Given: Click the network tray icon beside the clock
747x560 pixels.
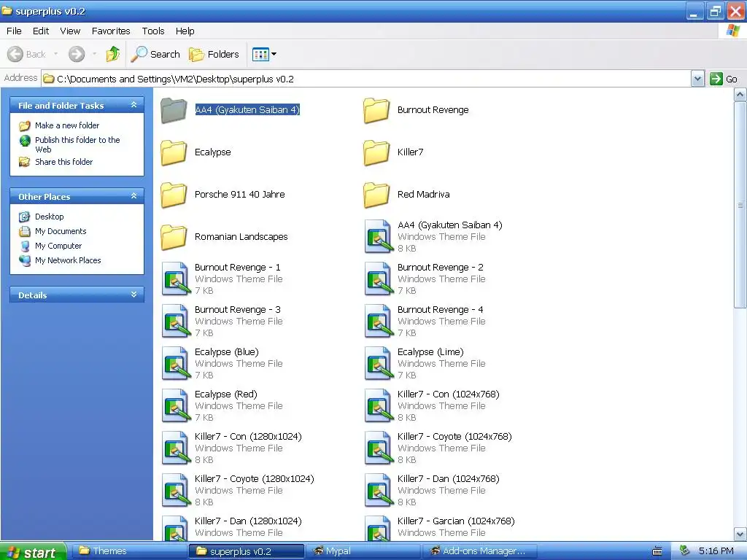Looking at the screenshot, I should pyautogui.click(x=684, y=551).
